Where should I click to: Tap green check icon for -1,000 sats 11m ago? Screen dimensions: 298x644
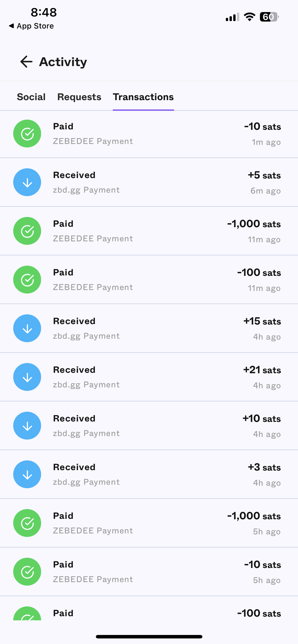point(27,231)
